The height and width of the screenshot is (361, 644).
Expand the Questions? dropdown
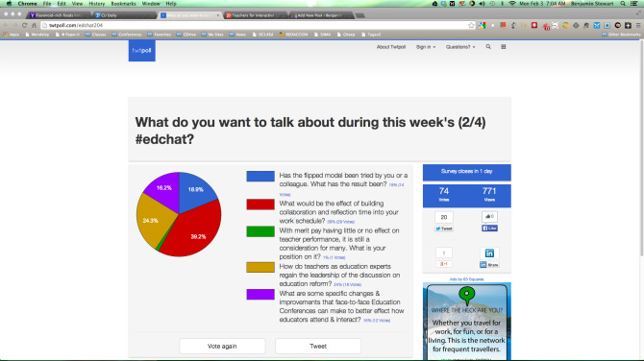[460, 47]
